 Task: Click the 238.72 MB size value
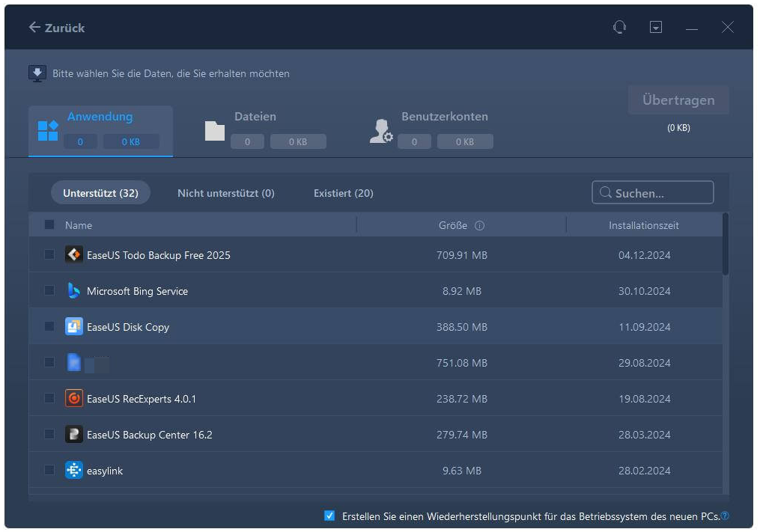pos(462,399)
